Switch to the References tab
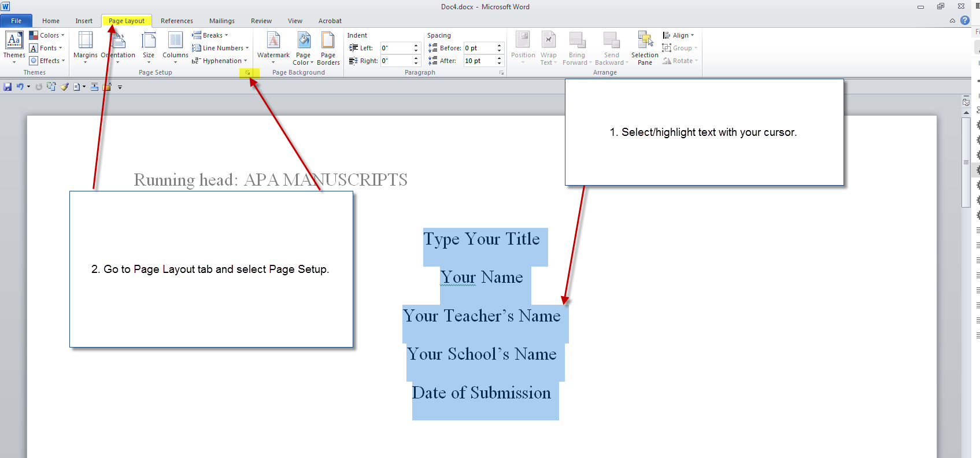This screenshot has width=980, height=458. pos(176,21)
